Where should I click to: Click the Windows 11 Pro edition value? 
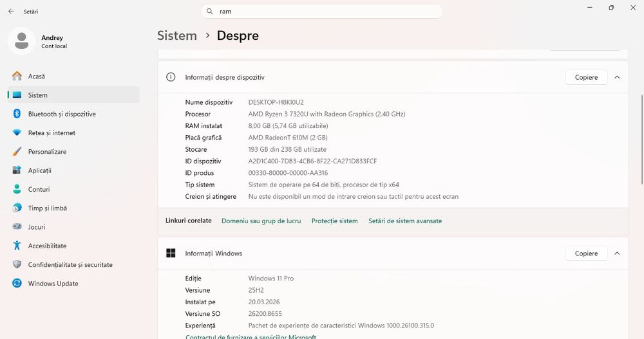coord(270,279)
